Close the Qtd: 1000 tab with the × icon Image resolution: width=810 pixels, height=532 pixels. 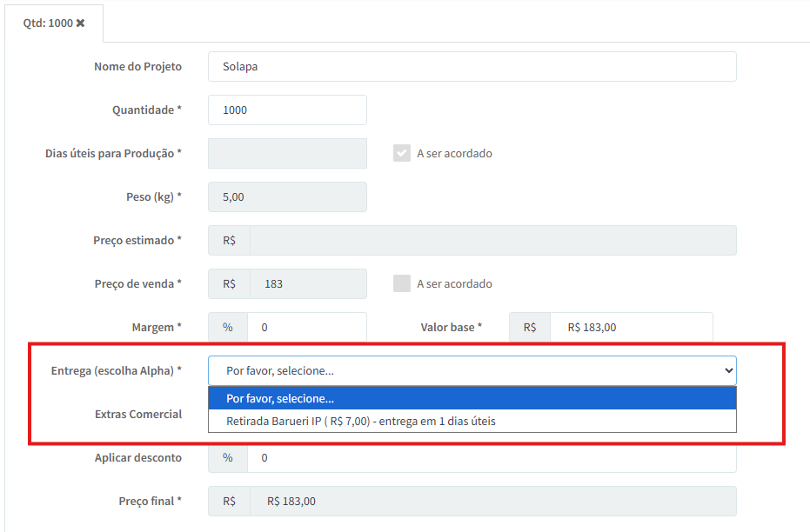[81, 23]
